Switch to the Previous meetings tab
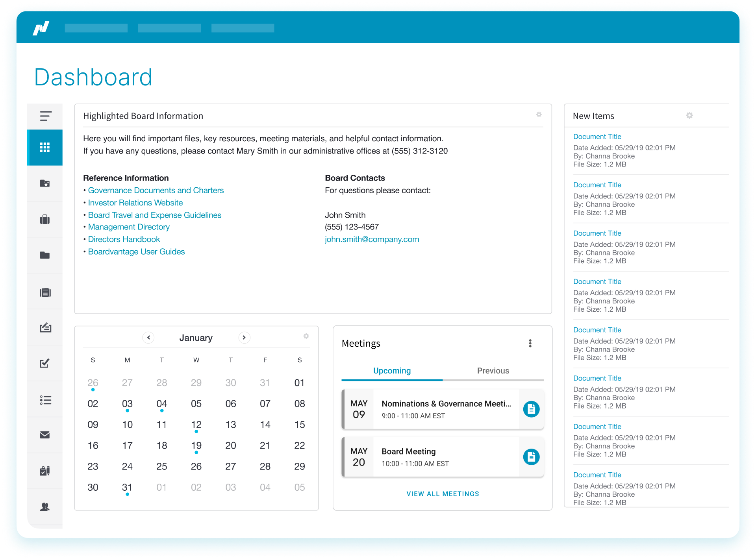Screen dimensions: 756x560 [x=493, y=371]
